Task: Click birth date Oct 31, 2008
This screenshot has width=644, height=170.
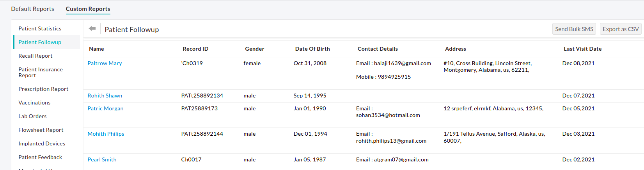Action: pos(310,63)
